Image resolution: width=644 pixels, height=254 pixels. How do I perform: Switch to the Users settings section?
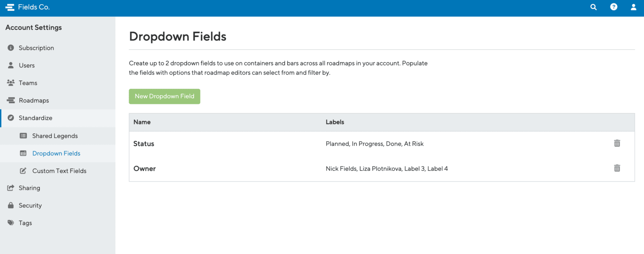click(x=26, y=65)
